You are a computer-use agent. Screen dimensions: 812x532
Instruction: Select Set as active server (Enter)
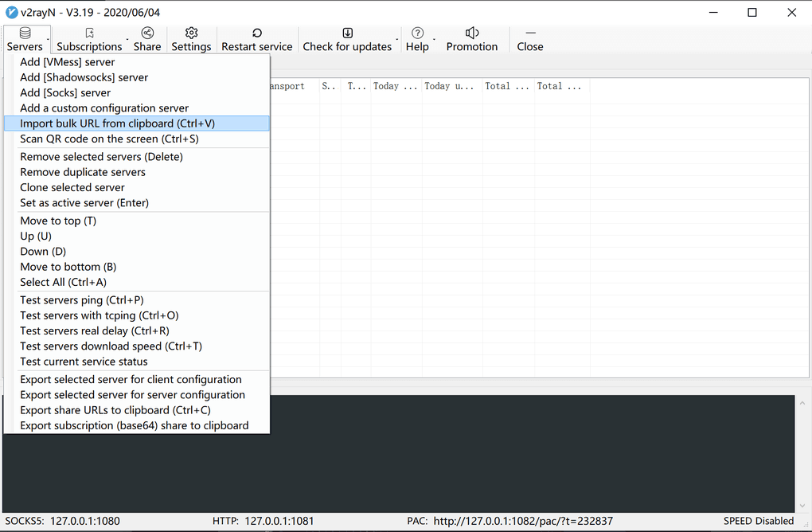click(137, 202)
